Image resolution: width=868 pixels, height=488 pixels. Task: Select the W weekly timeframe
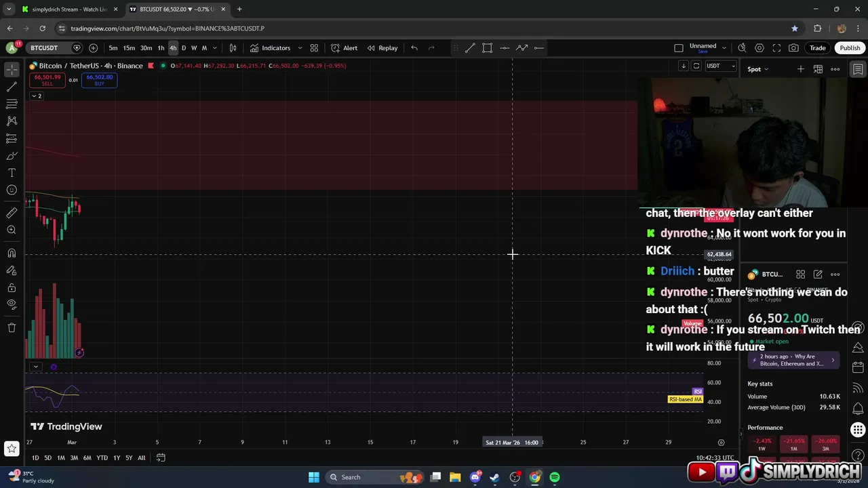coord(194,48)
